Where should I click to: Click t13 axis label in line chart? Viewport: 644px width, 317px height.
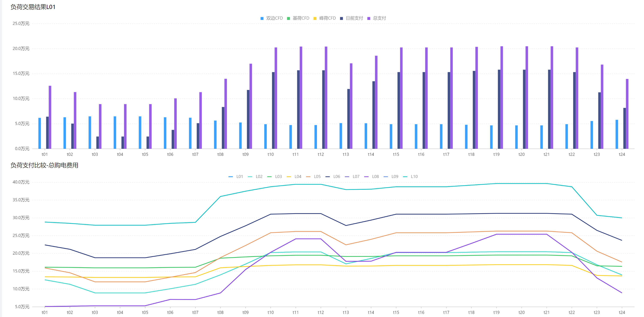click(346, 312)
